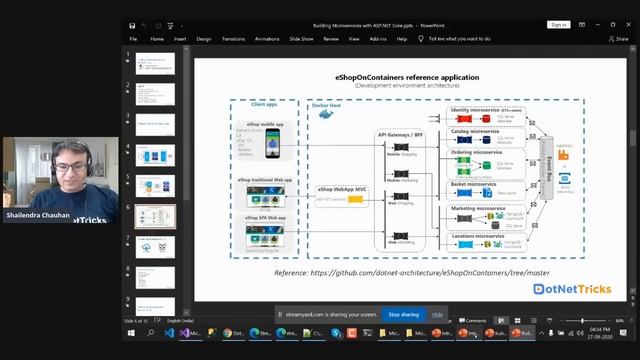Screen dimensions: 640x360
Task: Open the Comments pane from status bar
Action: click(472, 321)
